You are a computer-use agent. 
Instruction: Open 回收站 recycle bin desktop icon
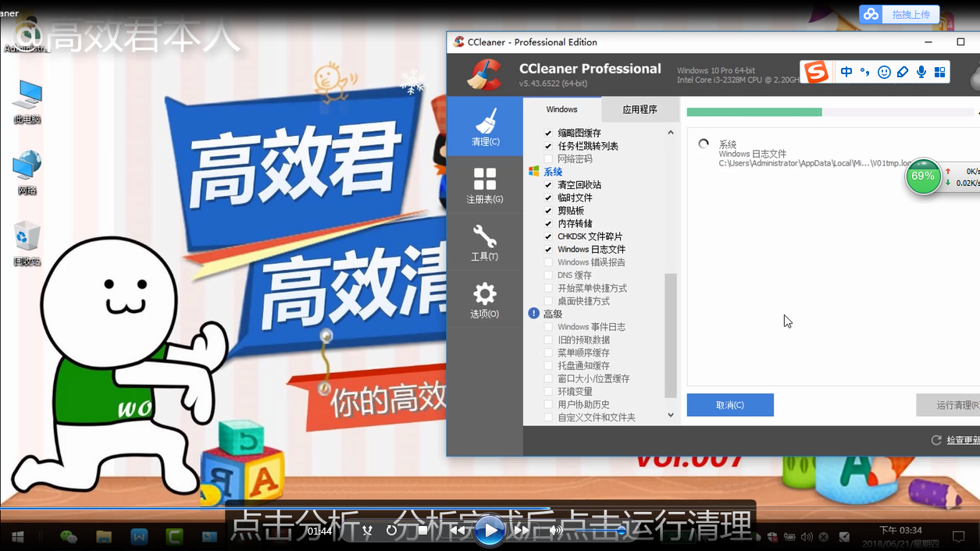coord(27,244)
